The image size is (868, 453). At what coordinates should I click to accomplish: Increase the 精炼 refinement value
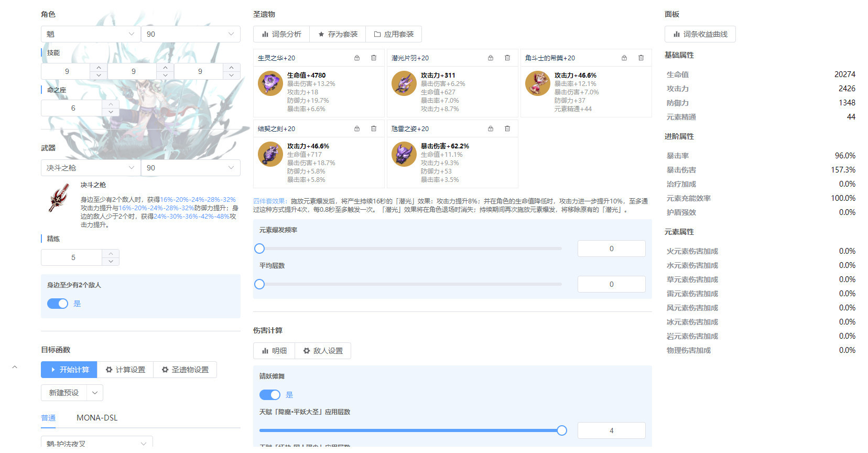[111, 254]
